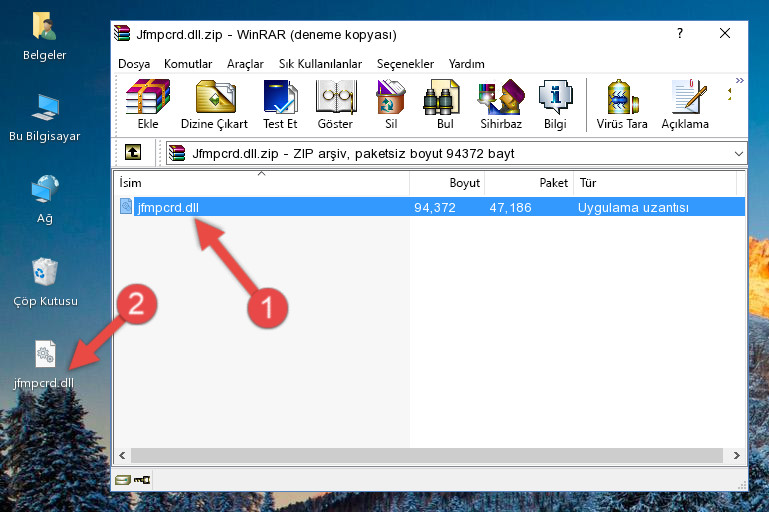Sort by the Boyut column header

(x=447, y=183)
